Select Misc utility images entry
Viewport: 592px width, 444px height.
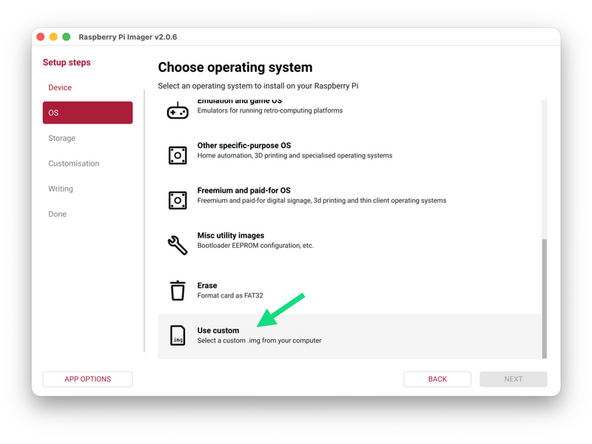tap(350, 245)
